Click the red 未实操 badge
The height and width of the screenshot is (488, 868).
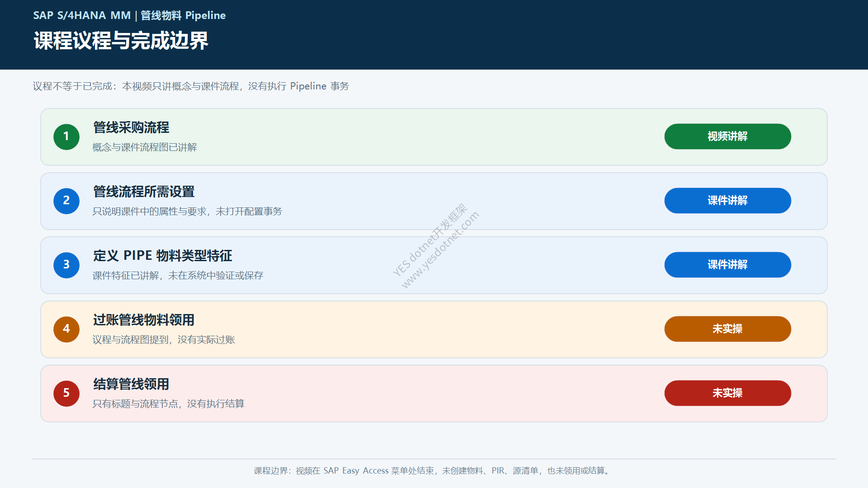(727, 393)
